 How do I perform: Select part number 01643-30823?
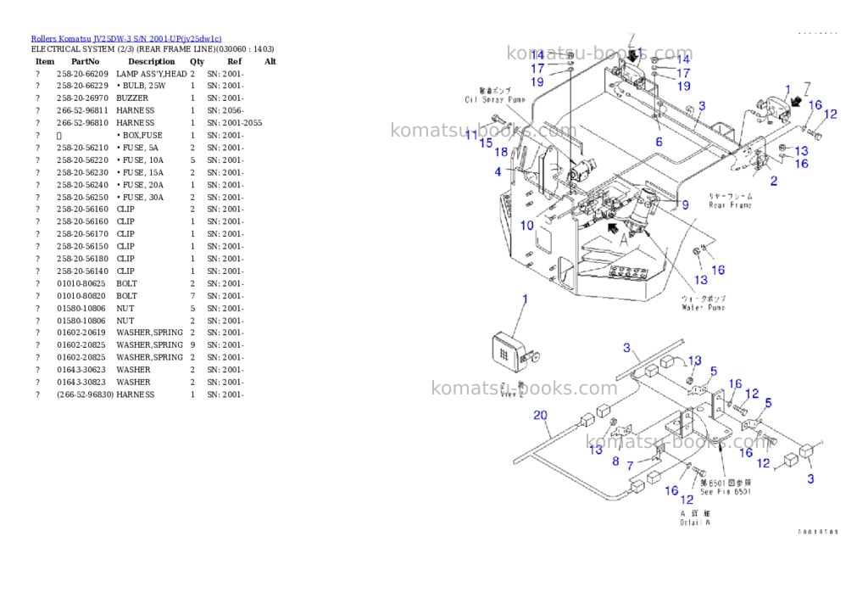click(x=81, y=383)
